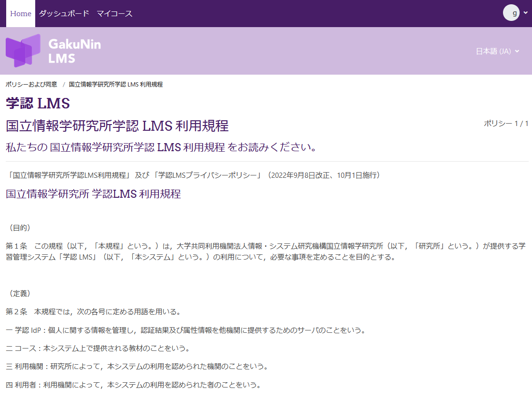Viewport: 532px width, 407px height.
Task: Click the user avatar 'g' icon
Action: coord(512,13)
